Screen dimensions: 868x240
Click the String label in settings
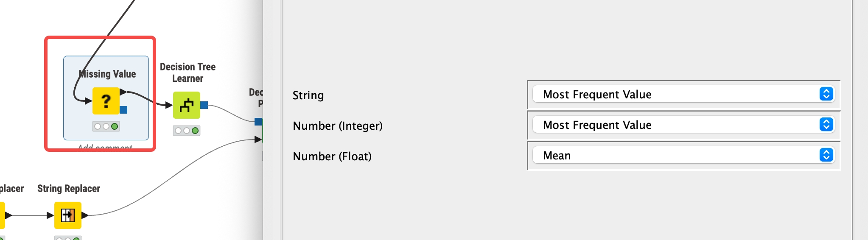pos(308,95)
